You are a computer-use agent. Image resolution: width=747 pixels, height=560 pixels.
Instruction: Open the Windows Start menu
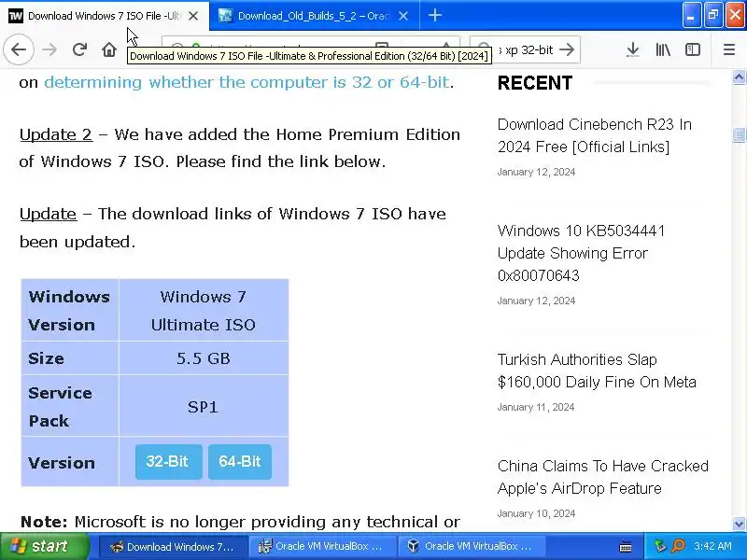(44, 546)
